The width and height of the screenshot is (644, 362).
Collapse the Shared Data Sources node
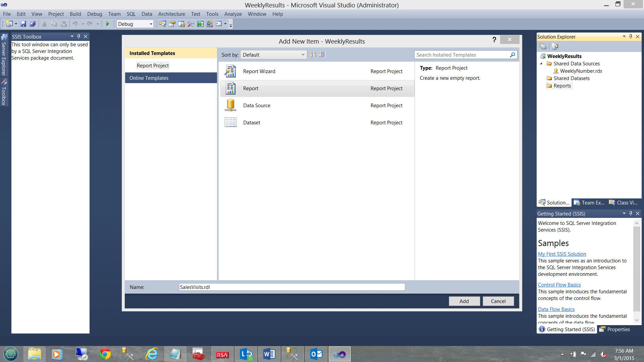541,64
